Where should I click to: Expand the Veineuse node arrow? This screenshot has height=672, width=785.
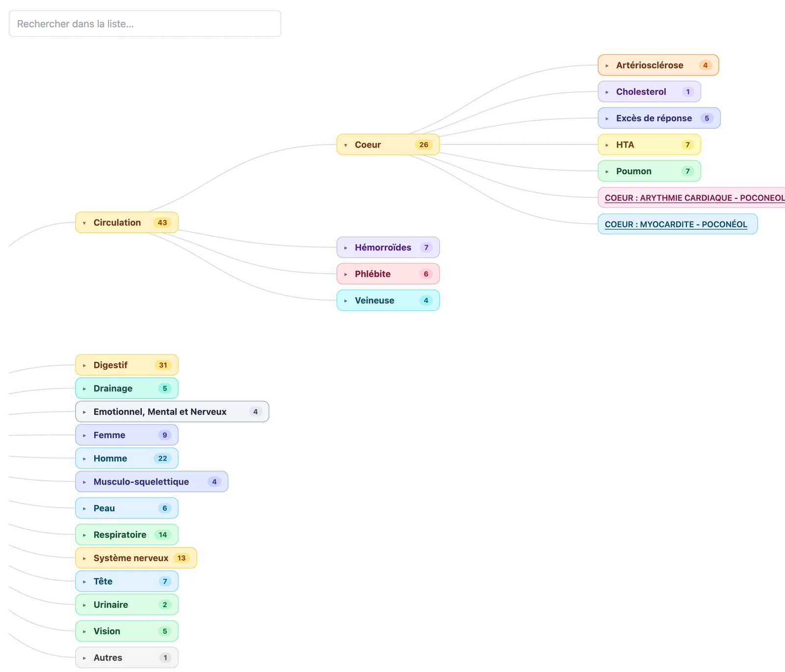(346, 301)
